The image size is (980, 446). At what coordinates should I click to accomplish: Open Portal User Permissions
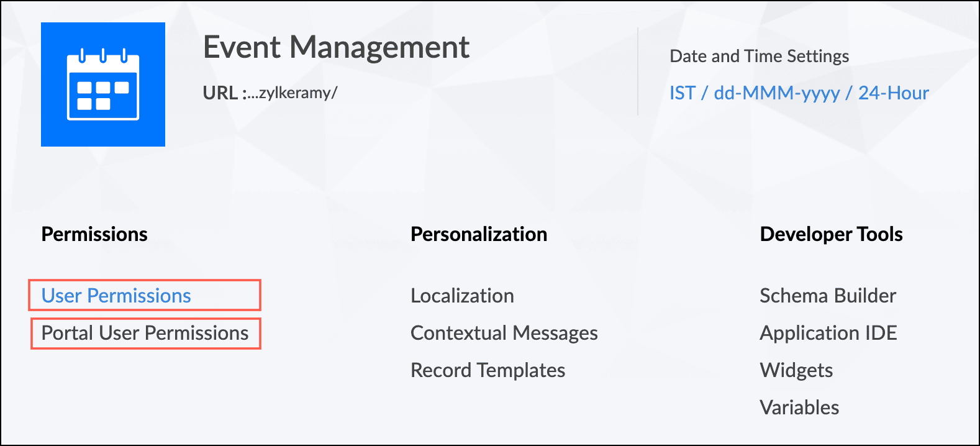(x=145, y=333)
